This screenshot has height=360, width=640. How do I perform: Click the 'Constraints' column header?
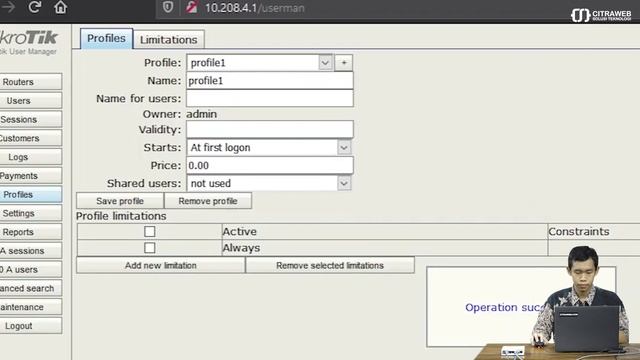tap(579, 231)
